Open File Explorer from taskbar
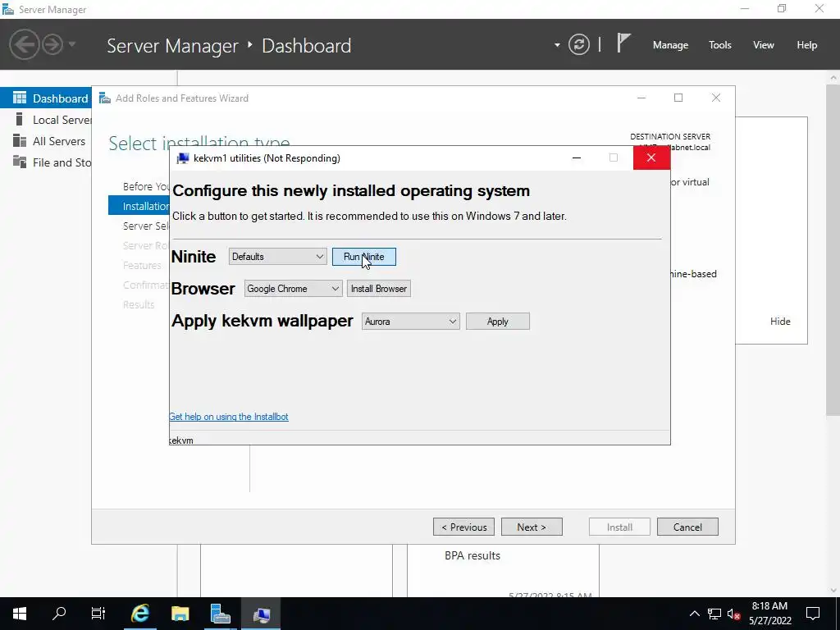This screenshot has width=840, height=630. [180, 614]
